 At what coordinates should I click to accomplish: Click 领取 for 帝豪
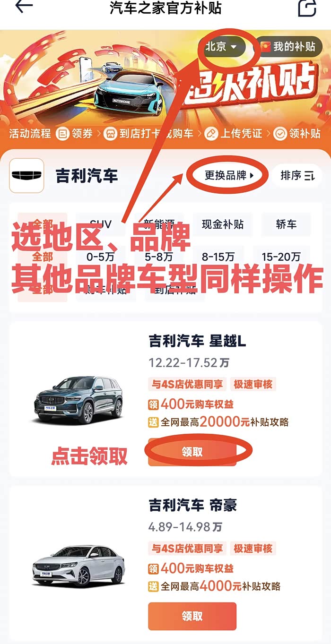192,616
